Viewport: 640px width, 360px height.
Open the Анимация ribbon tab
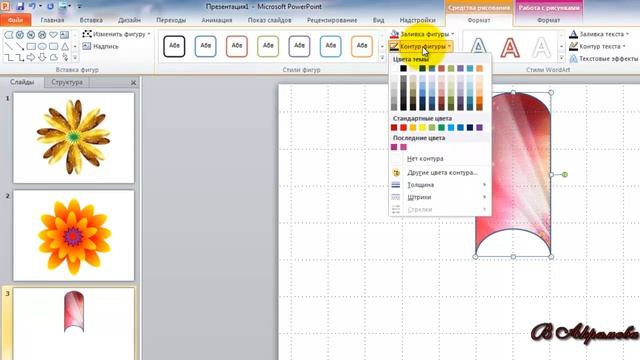[x=217, y=20]
